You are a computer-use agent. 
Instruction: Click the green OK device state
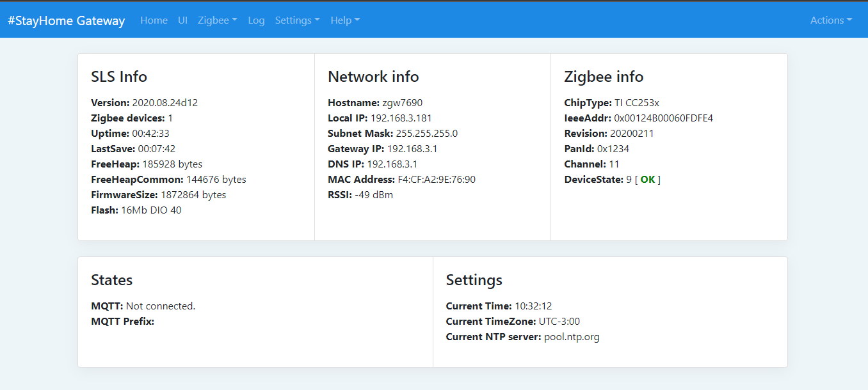click(x=648, y=180)
